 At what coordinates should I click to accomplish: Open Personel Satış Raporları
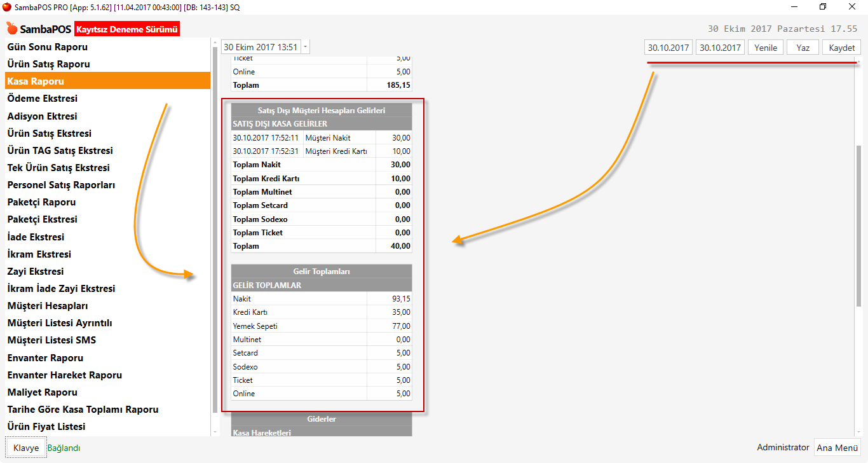click(x=61, y=185)
